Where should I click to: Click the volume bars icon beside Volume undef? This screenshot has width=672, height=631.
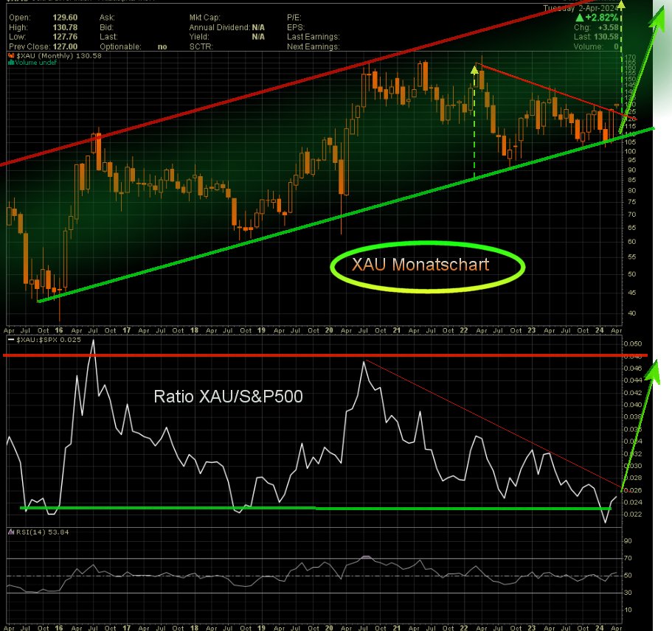[x=11, y=63]
